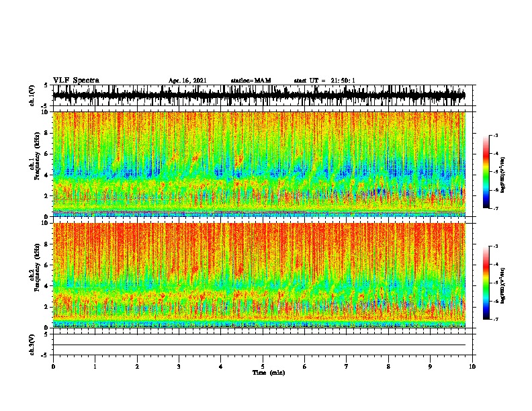
Task: Click the time axis tick label "1"
Action: click(95, 367)
